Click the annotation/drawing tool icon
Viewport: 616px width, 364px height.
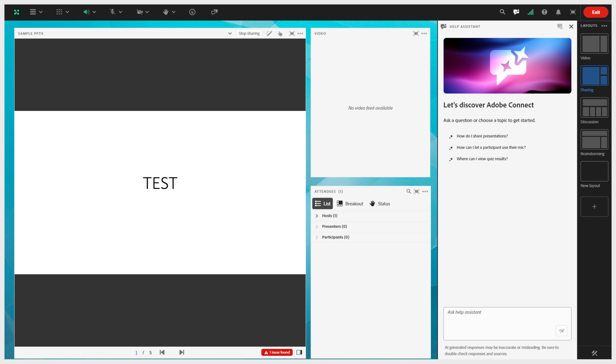[269, 33]
